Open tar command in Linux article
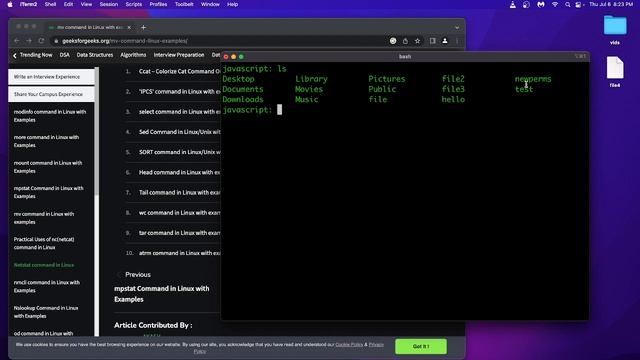This screenshot has width=640, height=360. click(x=179, y=233)
